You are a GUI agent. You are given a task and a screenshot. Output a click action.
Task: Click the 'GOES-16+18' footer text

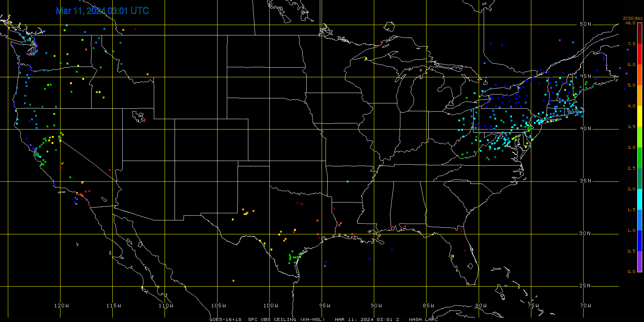click(x=225, y=319)
